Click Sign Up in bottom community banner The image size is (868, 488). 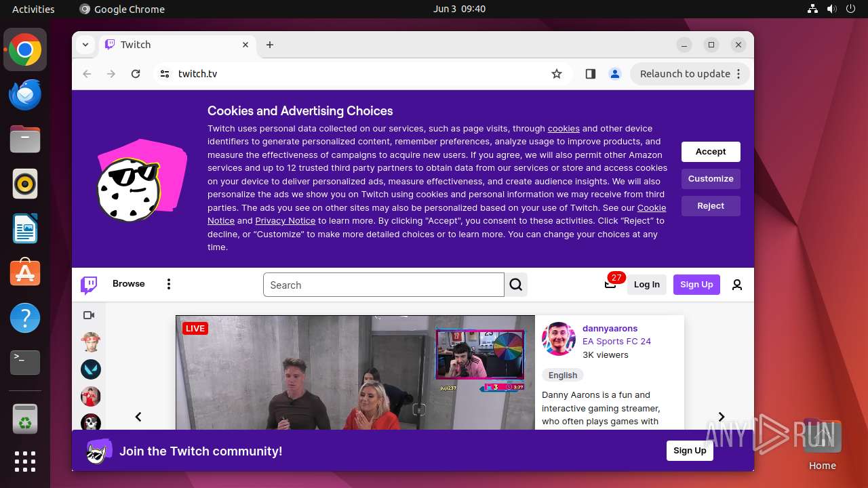click(x=690, y=451)
